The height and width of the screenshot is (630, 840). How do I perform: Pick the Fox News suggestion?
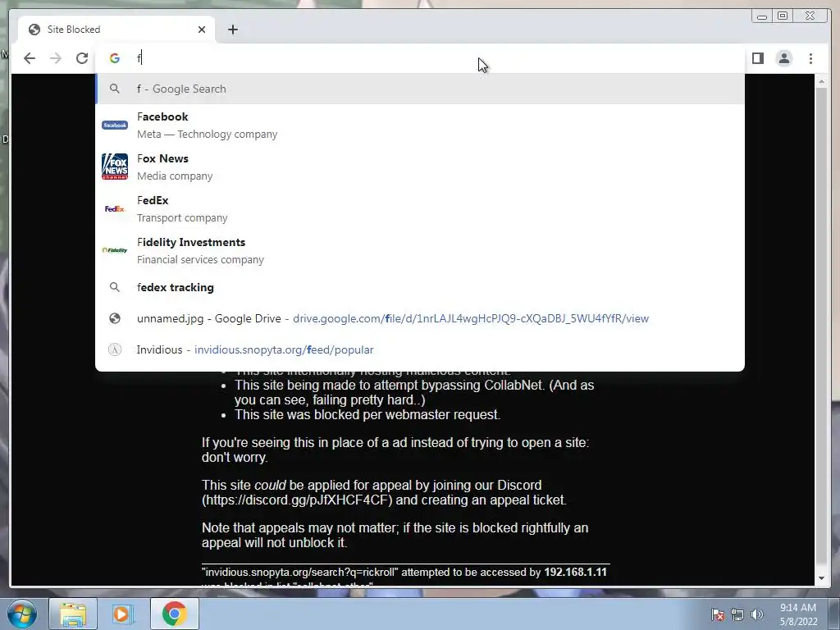[x=419, y=167]
